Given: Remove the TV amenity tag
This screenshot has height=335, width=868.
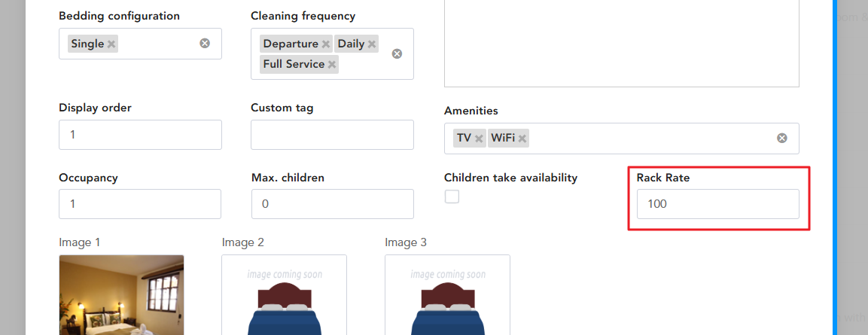Looking at the screenshot, I should click(x=480, y=139).
